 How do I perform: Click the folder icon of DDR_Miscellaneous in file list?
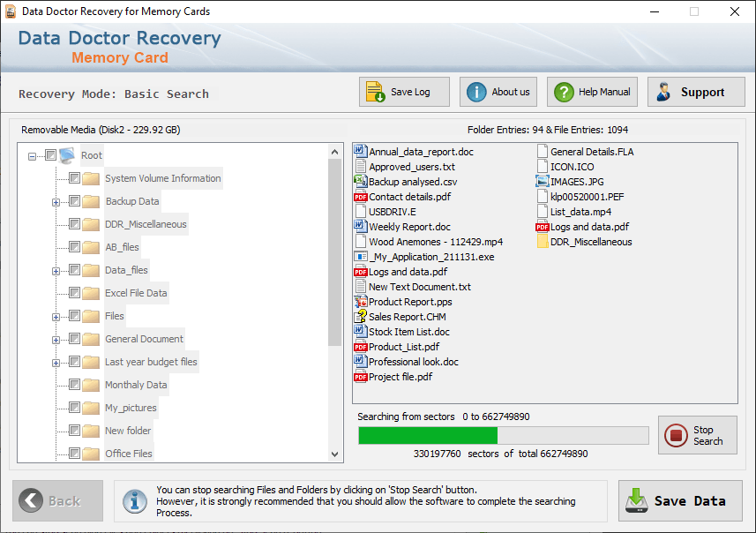pos(542,242)
